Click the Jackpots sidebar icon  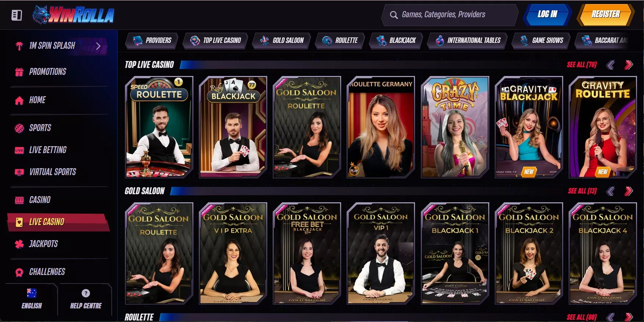[x=19, y=244]
